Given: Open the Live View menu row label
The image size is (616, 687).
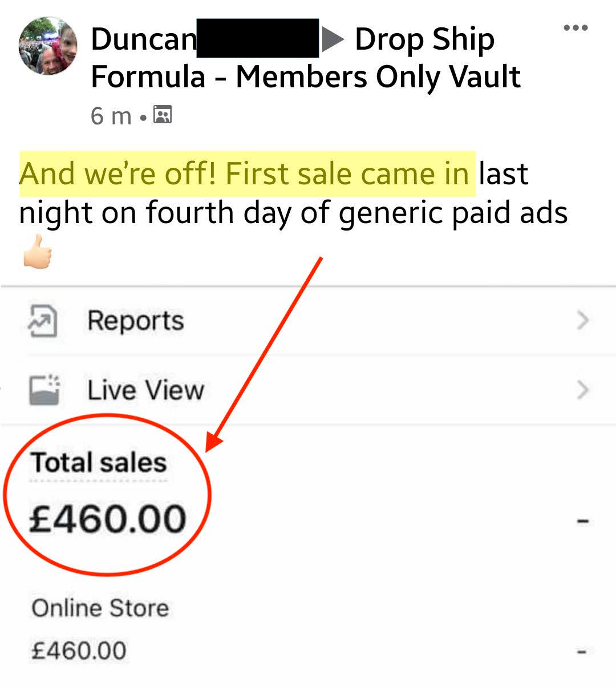Looking at the screenshot, I should (x=146, y=391).
